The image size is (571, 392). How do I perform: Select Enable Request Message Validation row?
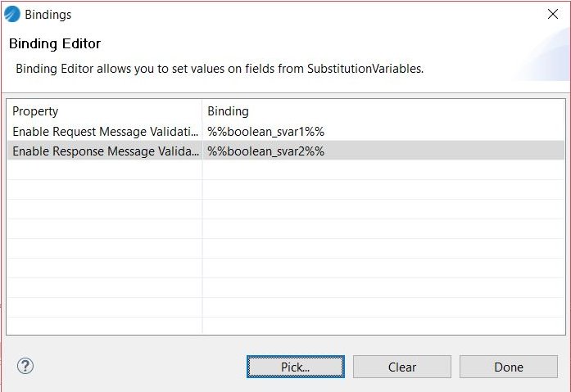pyautogui.click(x=104, y=131)
